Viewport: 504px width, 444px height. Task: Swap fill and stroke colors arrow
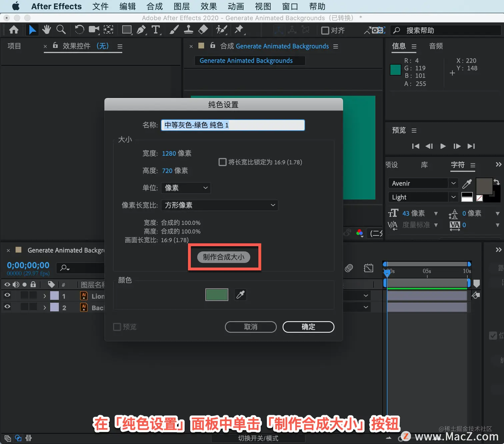point(496,182)
